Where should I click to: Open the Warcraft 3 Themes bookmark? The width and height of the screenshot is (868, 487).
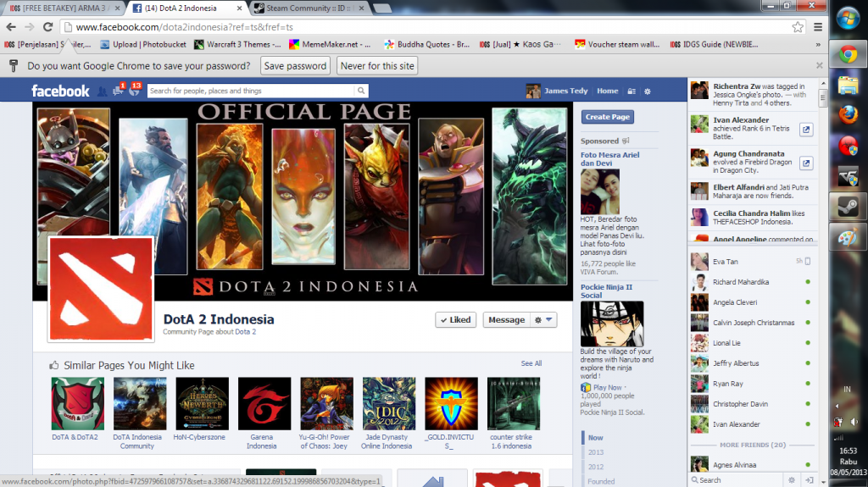pyautogui.click(x=237, y=44)
